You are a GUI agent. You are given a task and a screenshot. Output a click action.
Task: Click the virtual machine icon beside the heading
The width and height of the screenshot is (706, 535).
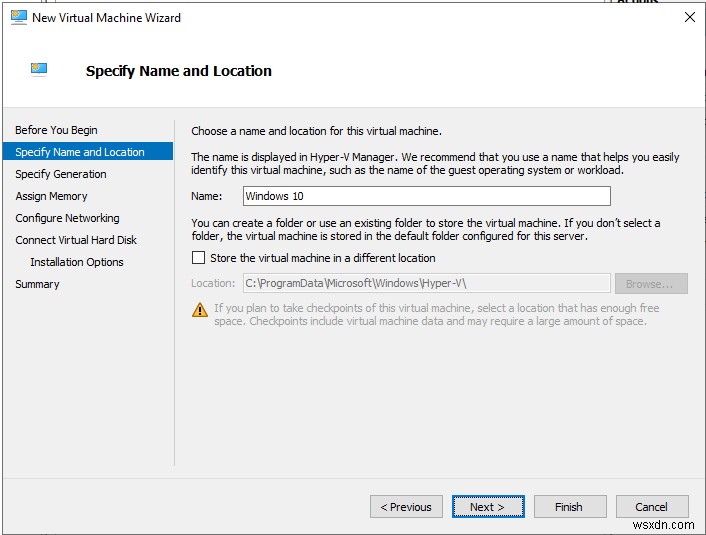[x=39, y=69]
